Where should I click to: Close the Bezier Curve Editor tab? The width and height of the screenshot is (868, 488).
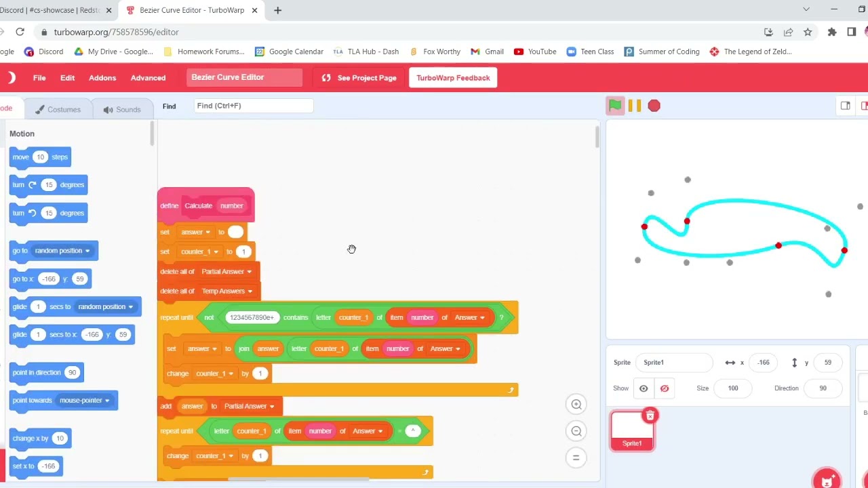click(254, 10)
